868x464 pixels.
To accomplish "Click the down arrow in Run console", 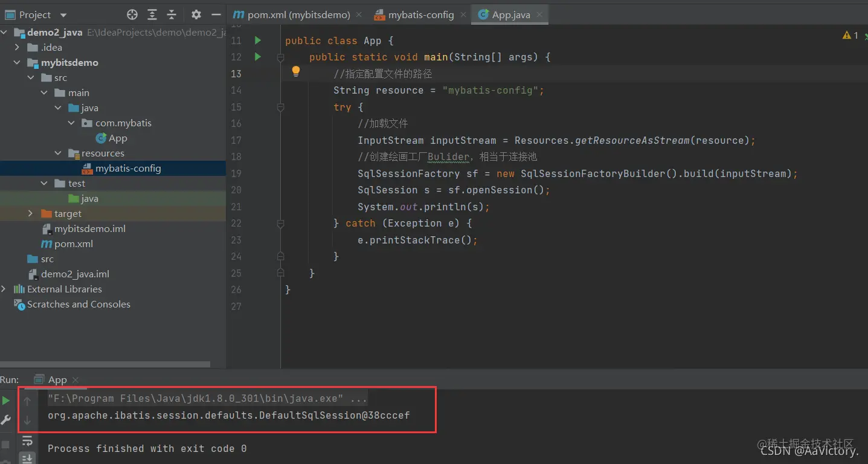I will (27, 420).
